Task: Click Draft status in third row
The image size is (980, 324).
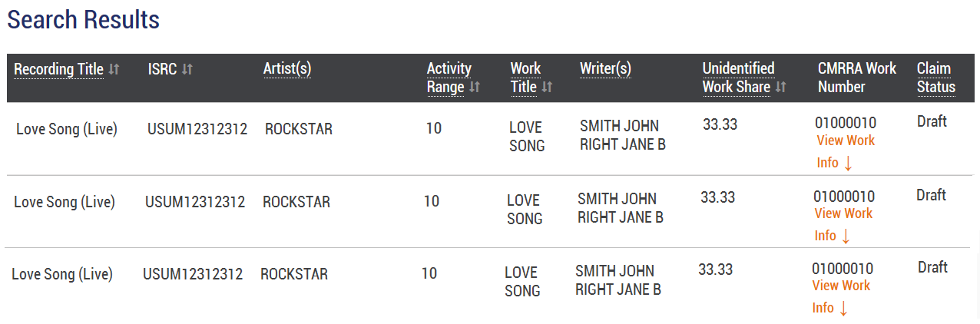Action: 932,267
